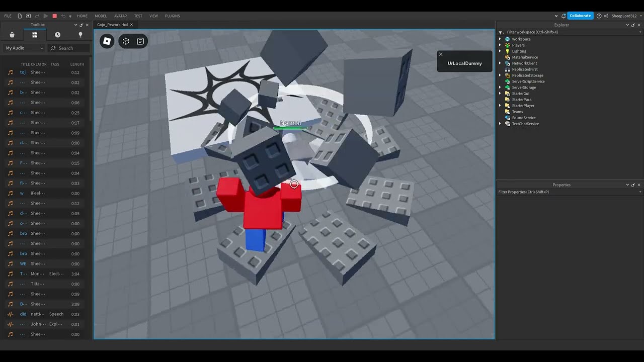644x362 pixels.
Task: Click the Toolbox Search field
Action: (x=69, y=48)
